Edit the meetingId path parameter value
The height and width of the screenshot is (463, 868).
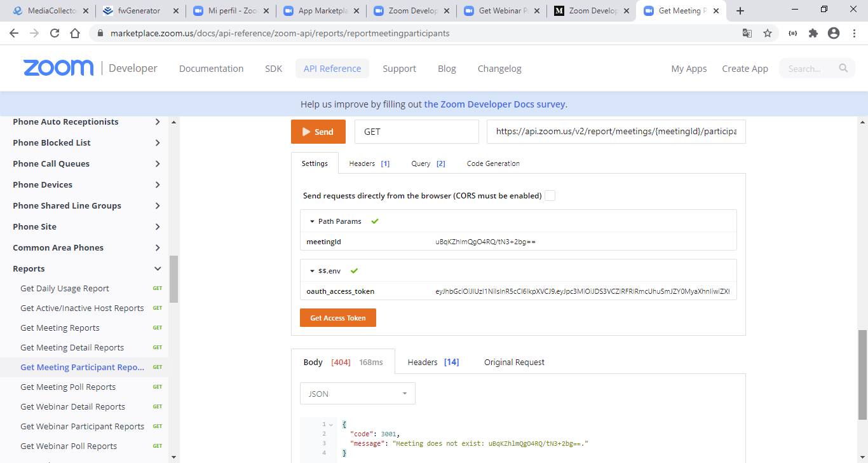click(485, 242)
